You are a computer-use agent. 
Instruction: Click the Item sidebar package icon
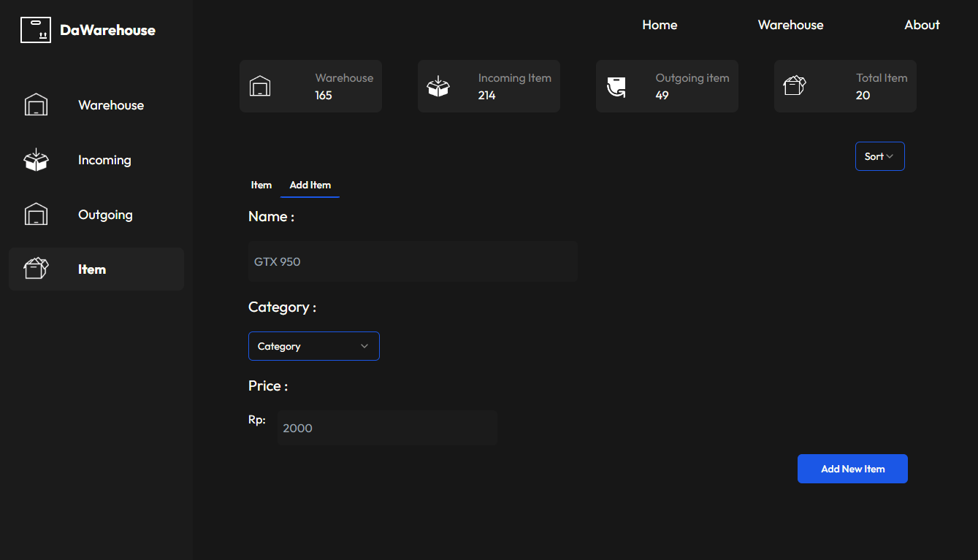36,269
